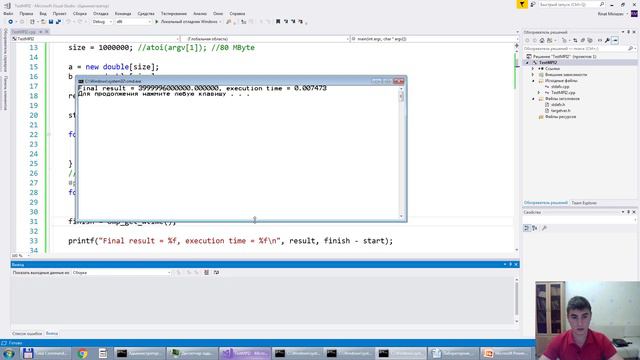Open the Windows Start button
Screen dimensions: 640x360
pos(8,353)
